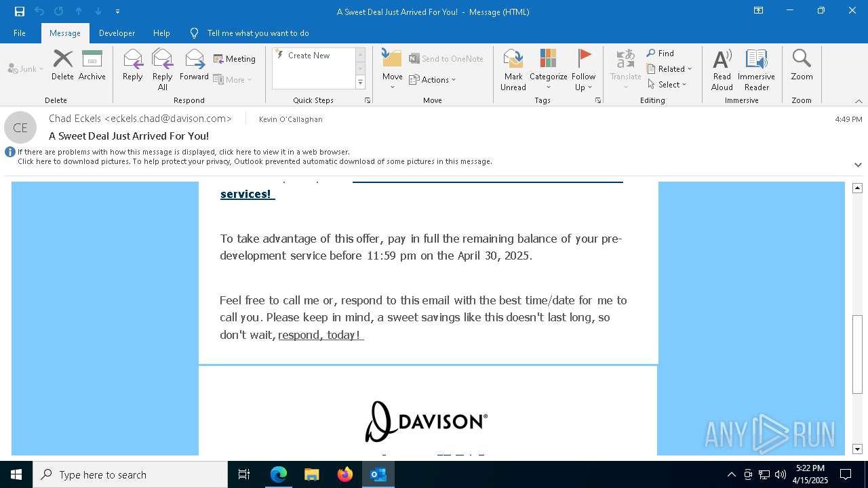The image size is (868, 488).
Task: Click recipient Kevin O'Callaghan
Action: (291, 119)
